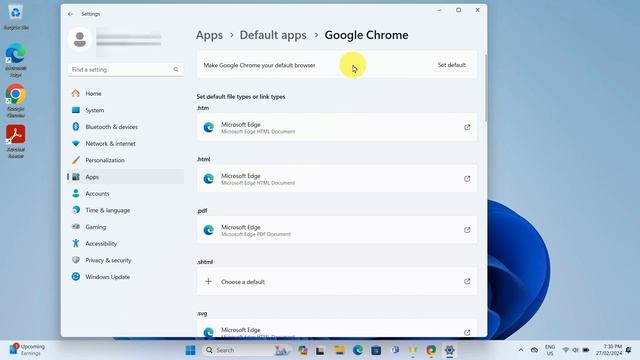Click the Apps breadcrumb link
This screenshot has height=360, width=640.
tap(209, 35)
